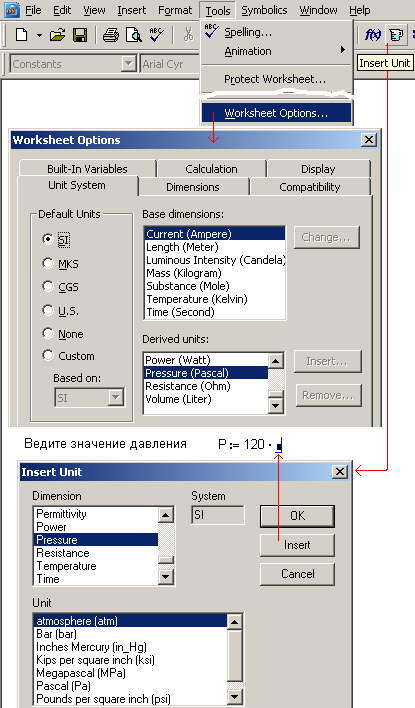
Task: Expand the Constants style dropdown
Action: [x=129, y=64]
